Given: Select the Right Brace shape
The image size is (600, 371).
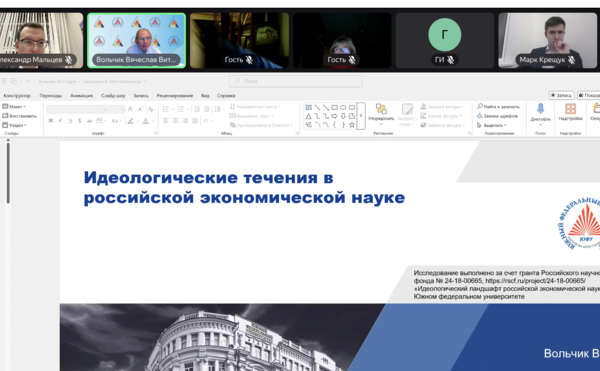Looking at the screenshot, I should coord(343,125).
